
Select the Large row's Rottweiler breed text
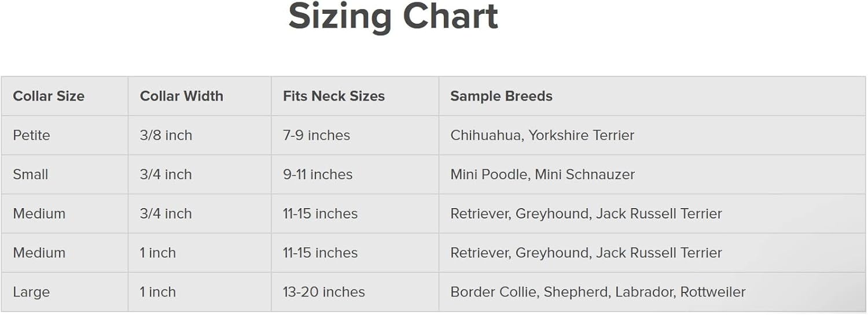pos(713,292)
